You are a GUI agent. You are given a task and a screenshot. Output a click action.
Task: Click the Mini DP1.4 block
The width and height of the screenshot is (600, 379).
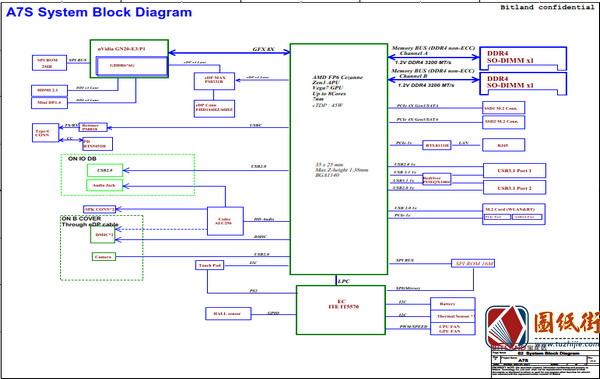(x=49, y=103)
